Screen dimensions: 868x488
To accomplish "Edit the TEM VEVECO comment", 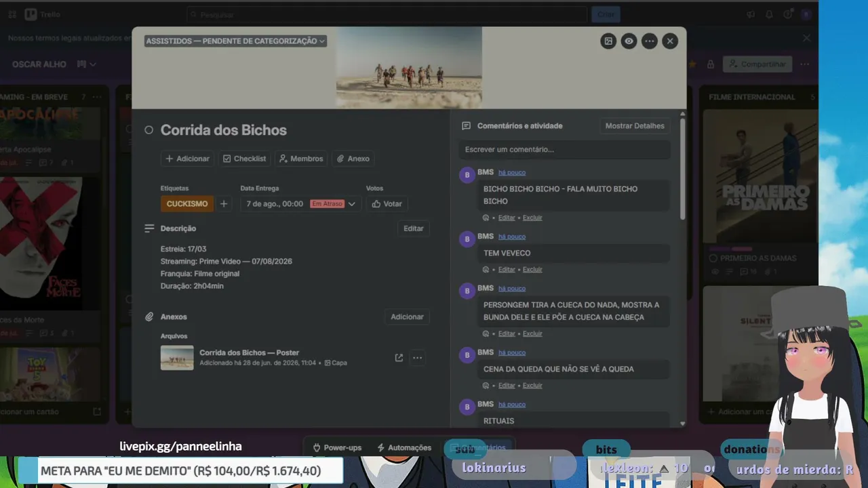I will coord(507,270).
